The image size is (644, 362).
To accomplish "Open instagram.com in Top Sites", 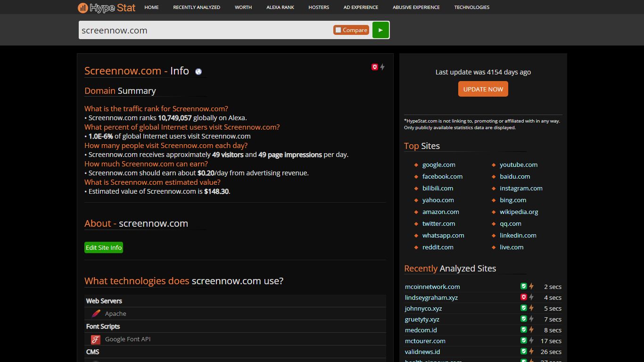I will (x=521, y=188).
